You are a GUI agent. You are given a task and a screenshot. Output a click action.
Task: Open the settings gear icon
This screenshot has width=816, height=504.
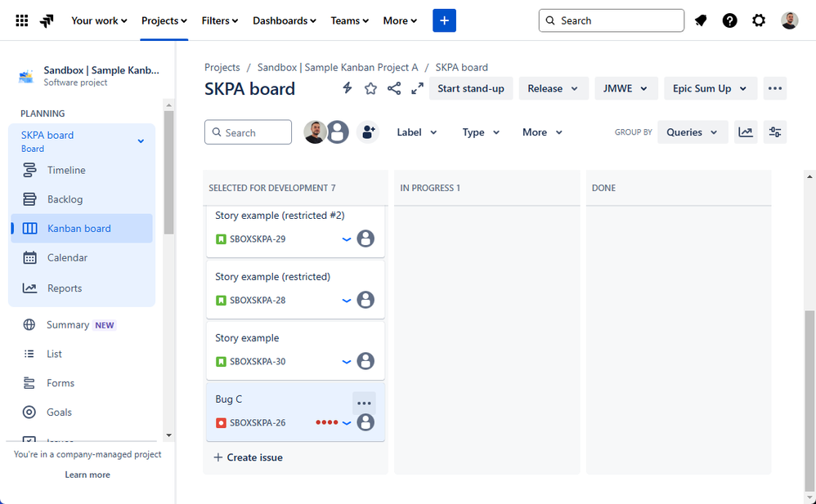pyautogui.click(x=759, y=20)
